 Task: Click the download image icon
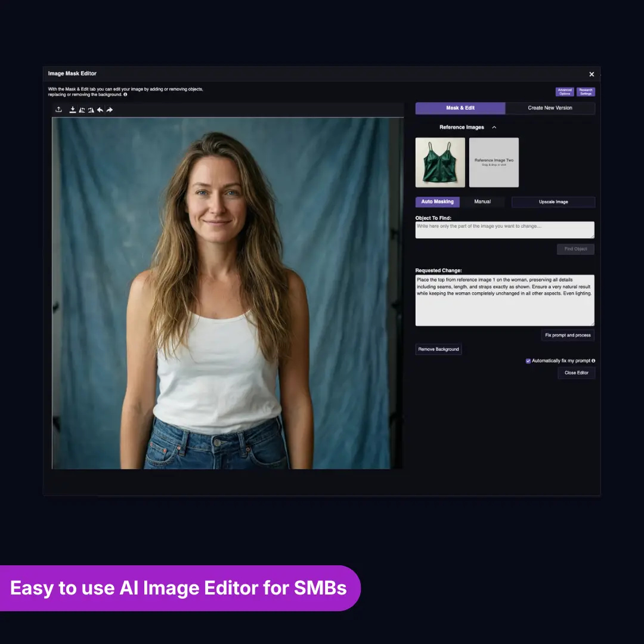(73, 110)
